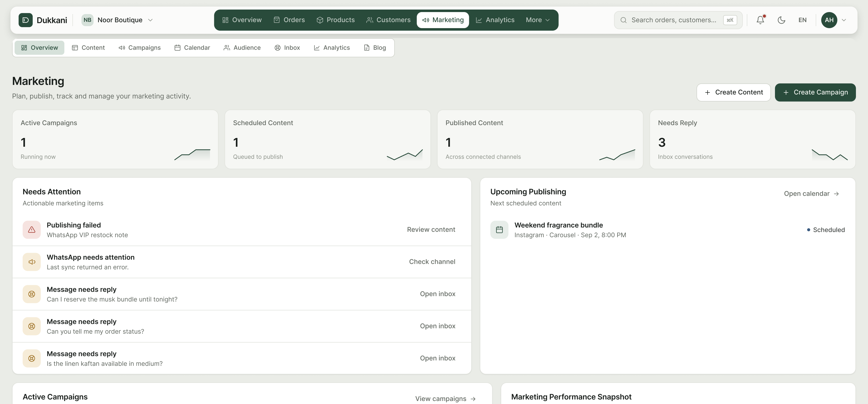
Task: Open the Noor Boutique store switcher
Action: 117,20
